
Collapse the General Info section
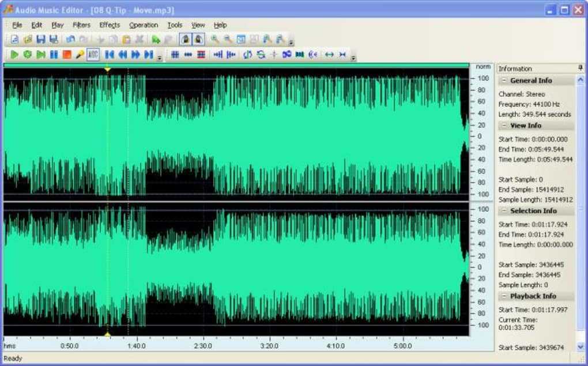tap(504, 80)
